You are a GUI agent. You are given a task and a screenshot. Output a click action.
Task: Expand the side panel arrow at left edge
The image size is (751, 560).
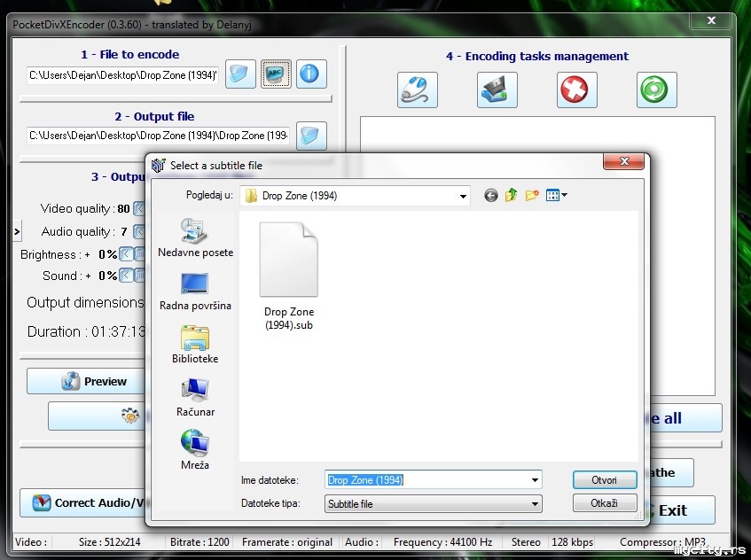[x=17, y=232]
